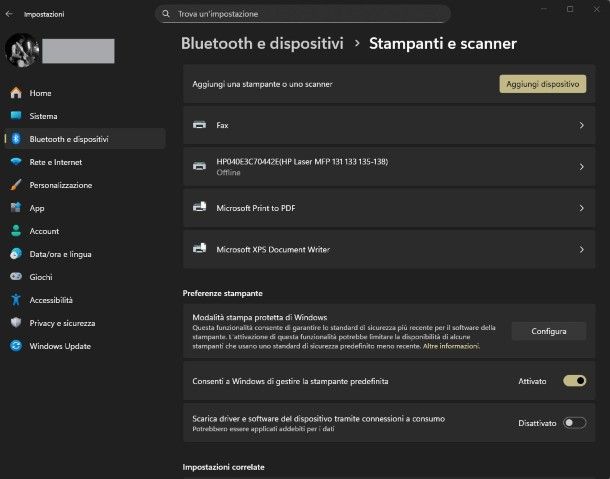Click the Windows Update sync icon
The height and width of the screenshot is (479, 610).
16,346
